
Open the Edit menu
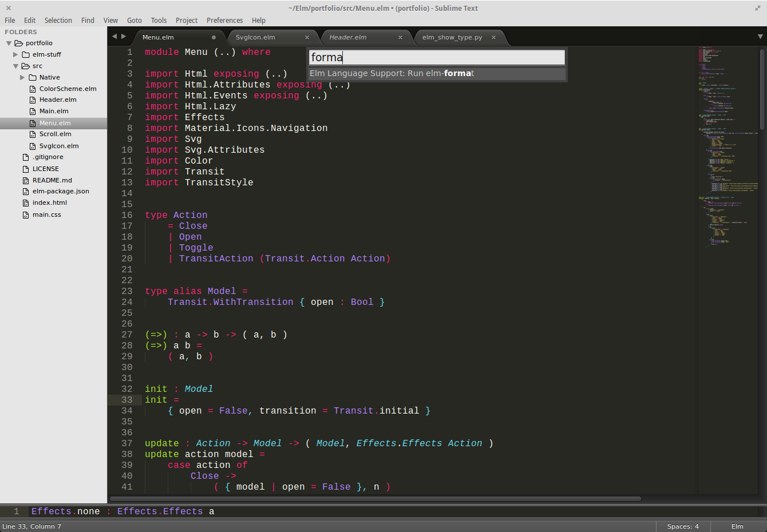pyautogui.click(x=30, y=20)
